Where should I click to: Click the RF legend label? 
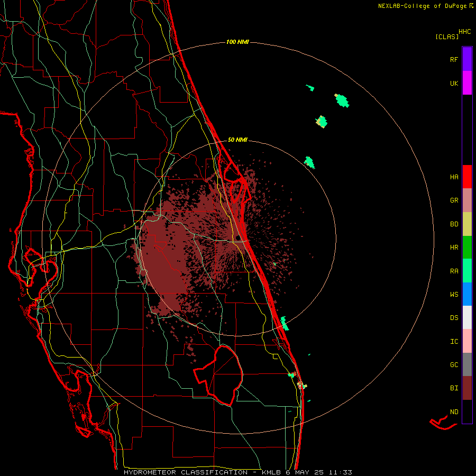tap(454, 60)
